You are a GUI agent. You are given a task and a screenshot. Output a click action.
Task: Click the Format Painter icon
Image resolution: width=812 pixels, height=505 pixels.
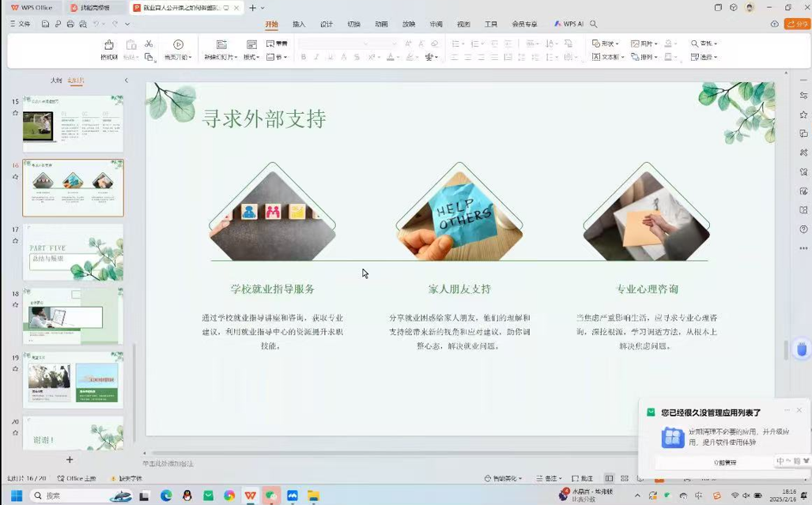109,46
